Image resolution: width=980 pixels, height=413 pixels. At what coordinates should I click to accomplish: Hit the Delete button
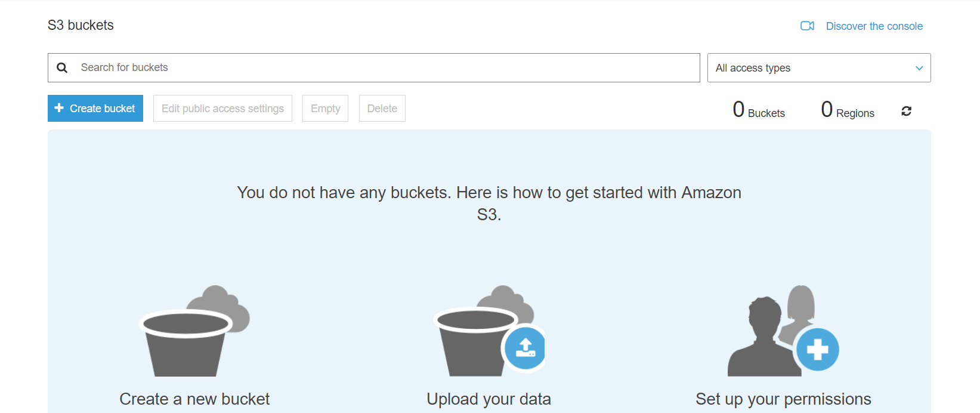pos(382,109)
